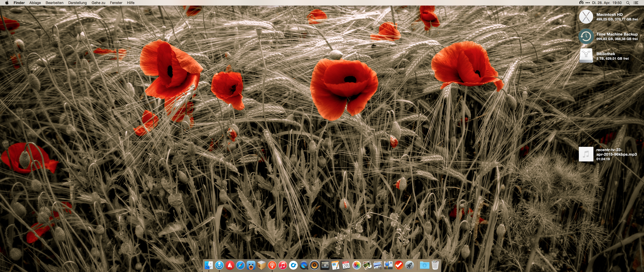644x272 pixels.
Task: Launch the Instagram-style camera app in Dock
Action: tap(388, 265)
